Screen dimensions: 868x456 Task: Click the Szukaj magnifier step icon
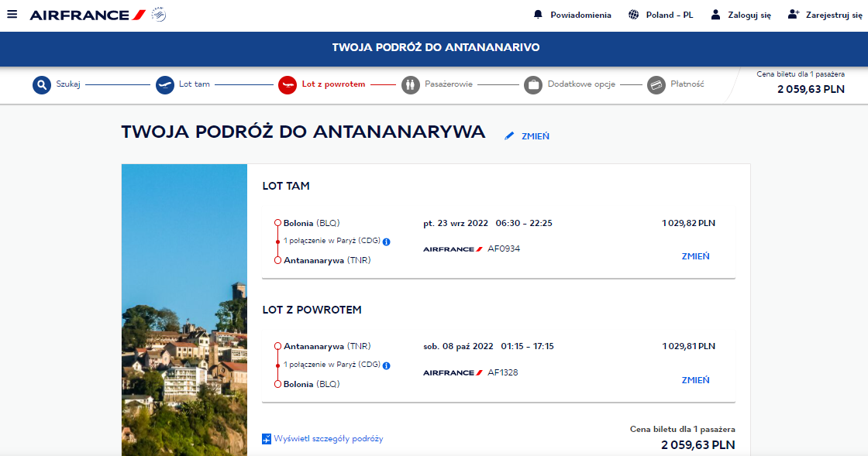tap(42, 85)
